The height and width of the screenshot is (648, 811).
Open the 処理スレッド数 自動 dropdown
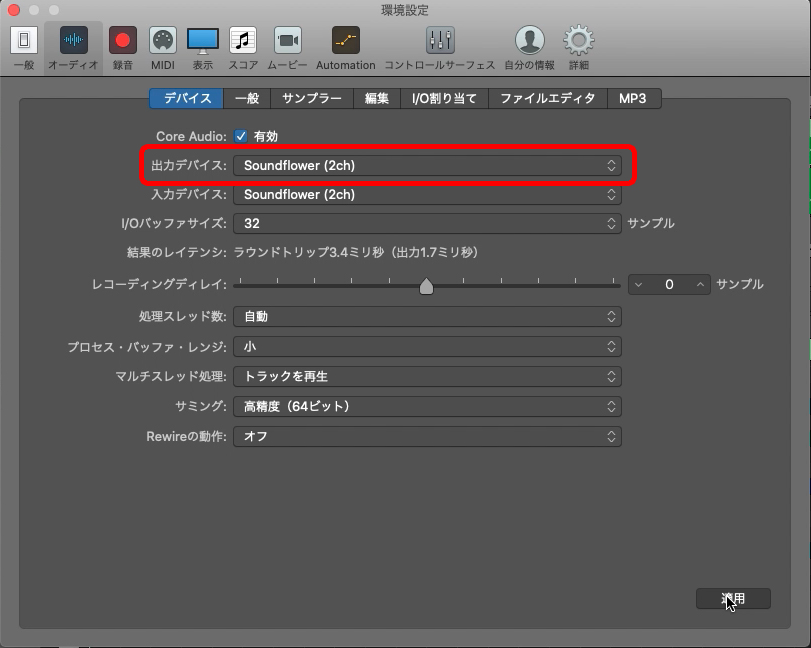[427, 317]
